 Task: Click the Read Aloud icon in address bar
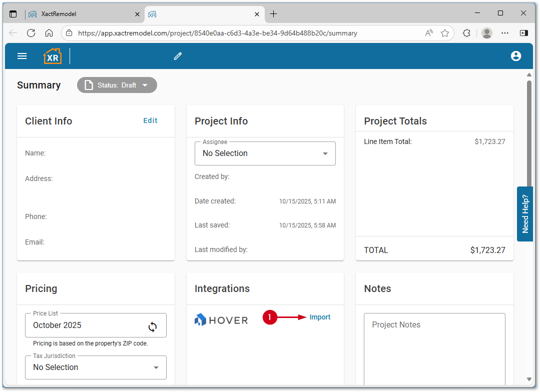(429, 33)
